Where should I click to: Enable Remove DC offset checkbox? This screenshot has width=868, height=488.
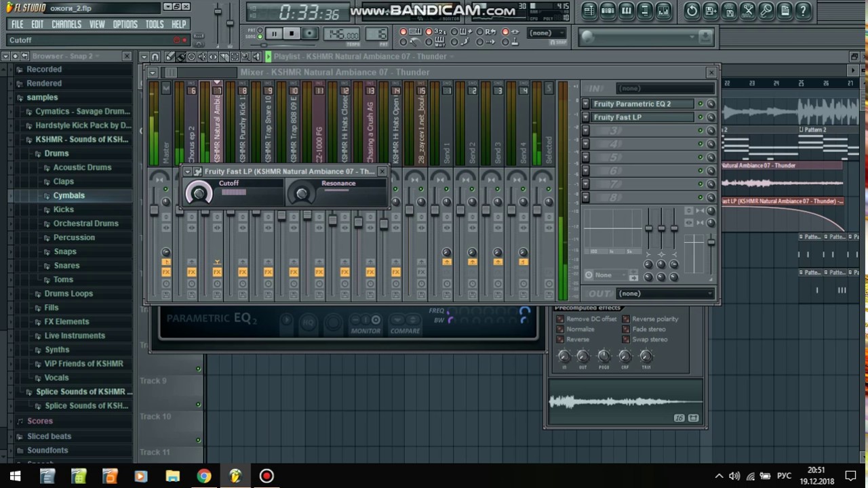pos(560,319)
